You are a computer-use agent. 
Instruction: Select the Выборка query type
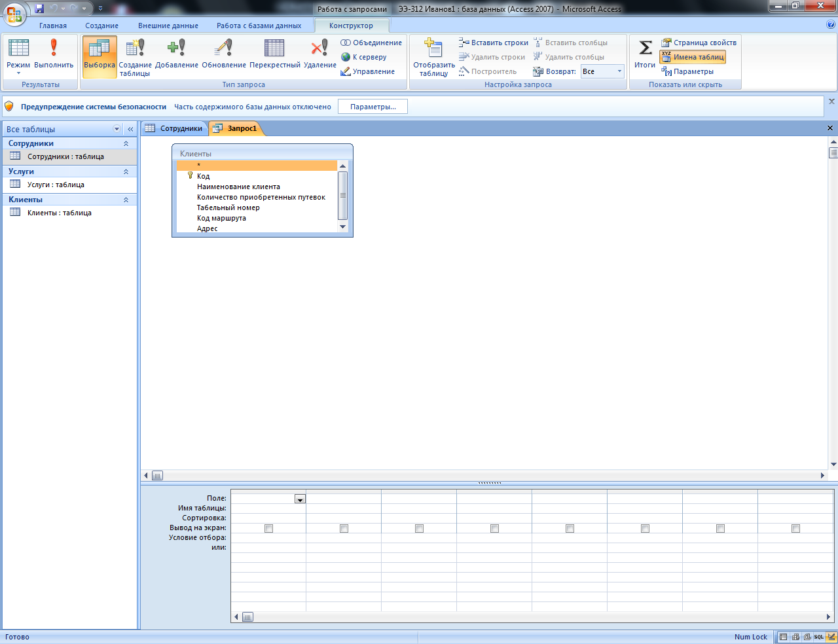coord(100,56)
